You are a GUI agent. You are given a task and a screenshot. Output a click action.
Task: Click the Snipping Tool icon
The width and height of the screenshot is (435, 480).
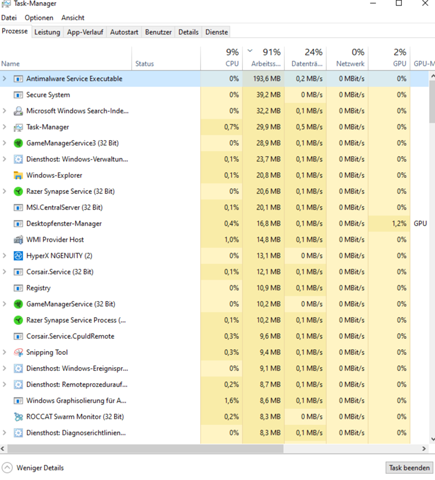[x=18, y=352]
